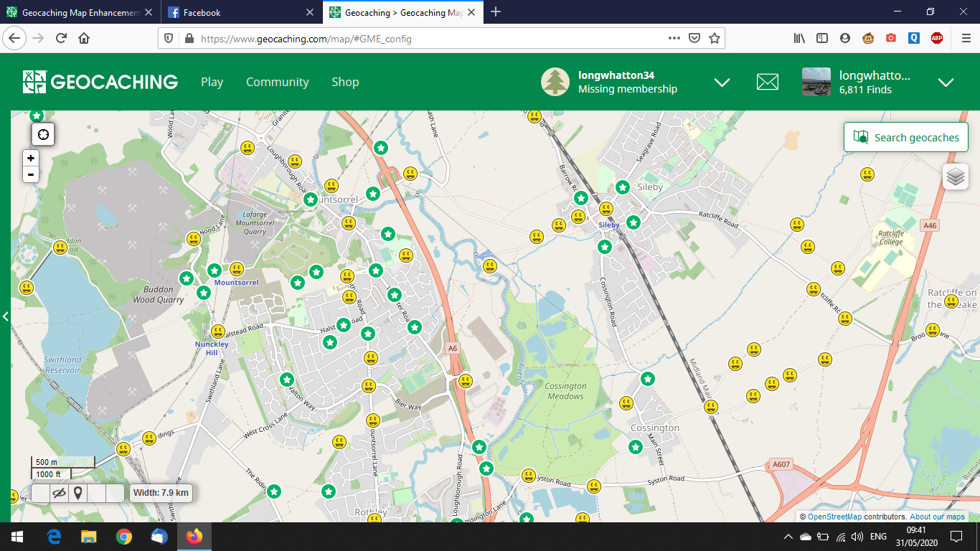Toggle hidden caches eye icon in GME toolbar

60,493
